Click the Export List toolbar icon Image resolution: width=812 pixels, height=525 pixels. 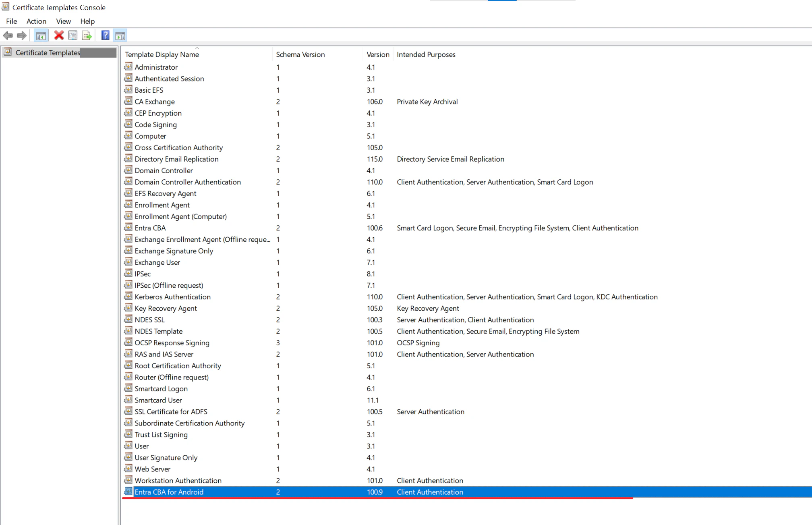87,35
